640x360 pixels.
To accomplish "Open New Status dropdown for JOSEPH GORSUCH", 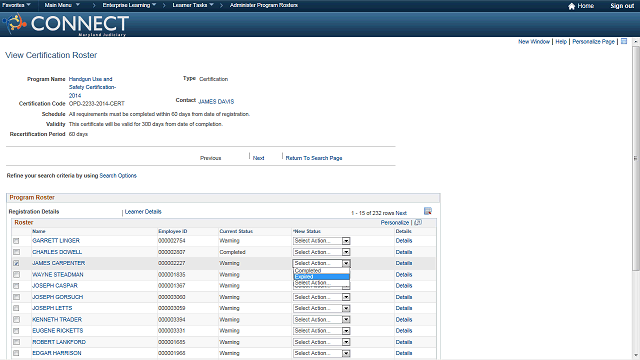I will pos(321,297).
